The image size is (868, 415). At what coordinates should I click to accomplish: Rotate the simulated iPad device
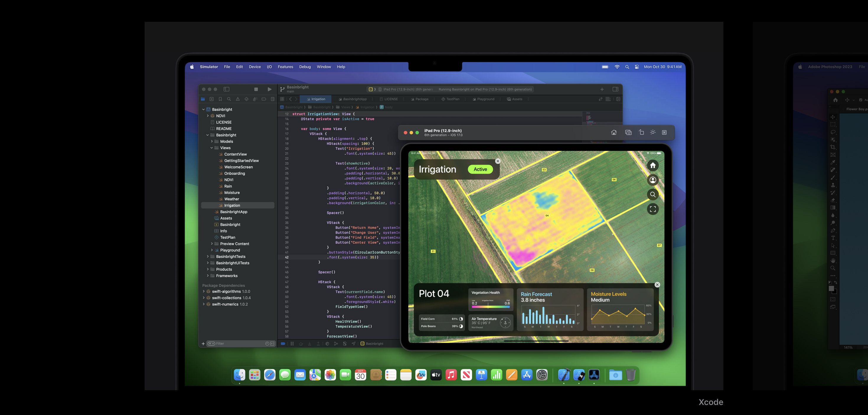tap(641, 133)
